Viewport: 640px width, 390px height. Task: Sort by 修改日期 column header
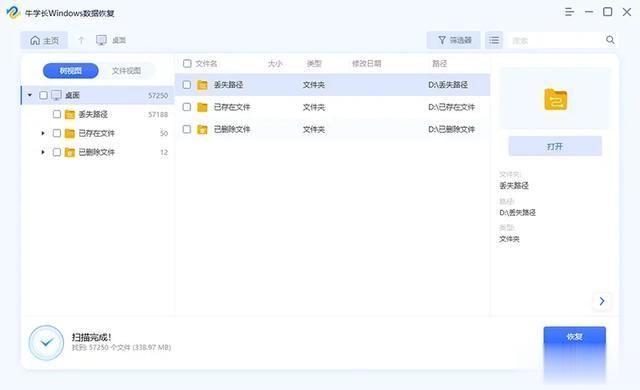[367, 64]
